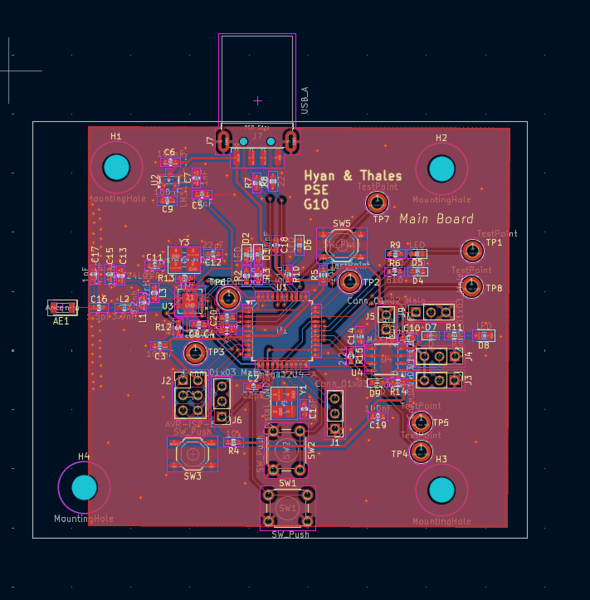Select two-pin header J5

tap(386, 323)
